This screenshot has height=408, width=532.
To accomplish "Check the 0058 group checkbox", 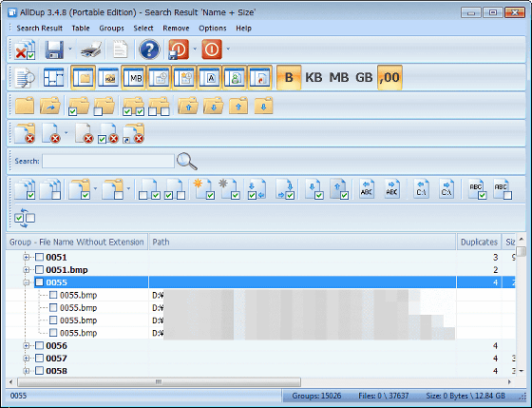I will click(x=39, y=371).
